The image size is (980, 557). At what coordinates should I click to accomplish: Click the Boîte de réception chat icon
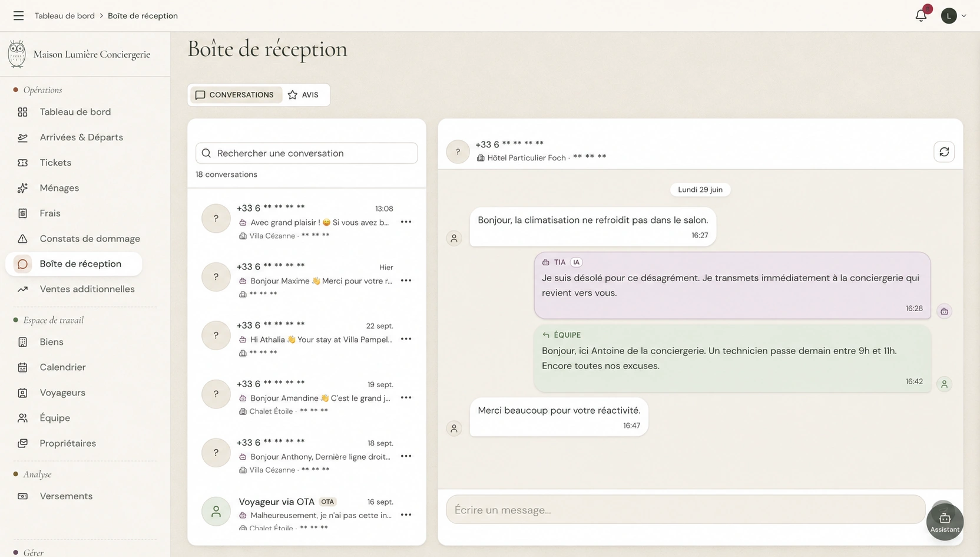(x=23, y=264)
